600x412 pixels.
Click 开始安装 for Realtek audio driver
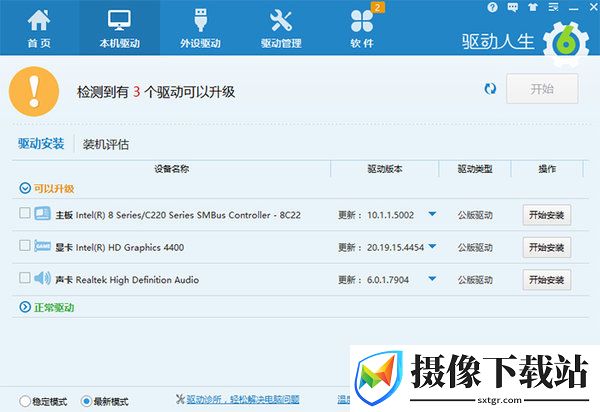547,280
